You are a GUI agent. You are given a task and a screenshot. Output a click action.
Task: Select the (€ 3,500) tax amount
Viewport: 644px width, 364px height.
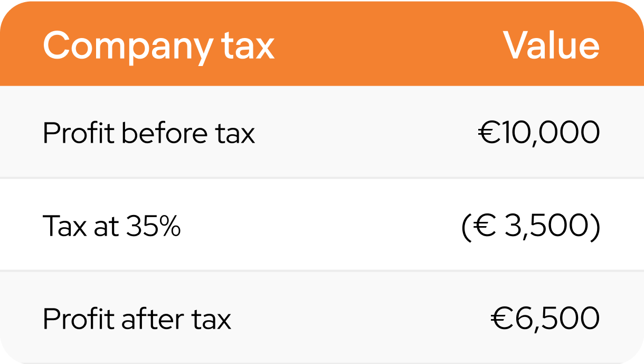531,227
